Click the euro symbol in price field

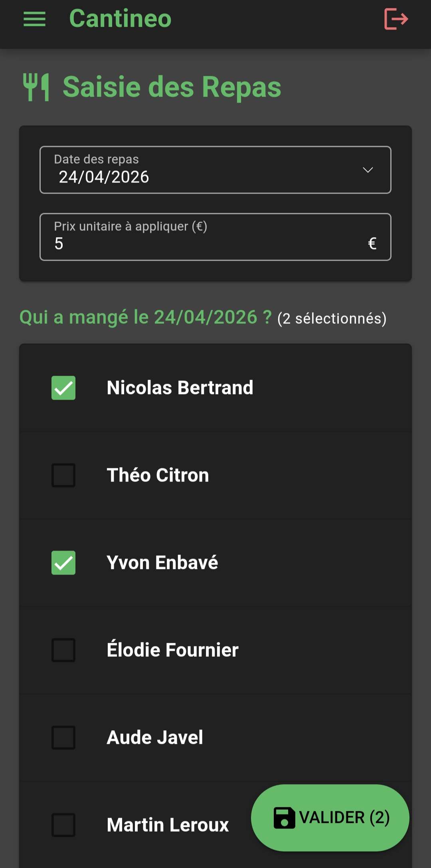[x=372, y=243]
